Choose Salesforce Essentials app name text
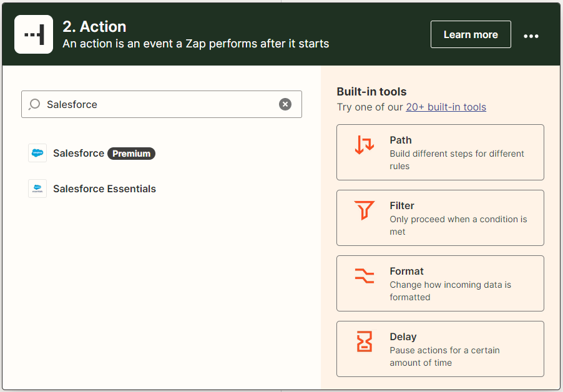 [104, 189]
